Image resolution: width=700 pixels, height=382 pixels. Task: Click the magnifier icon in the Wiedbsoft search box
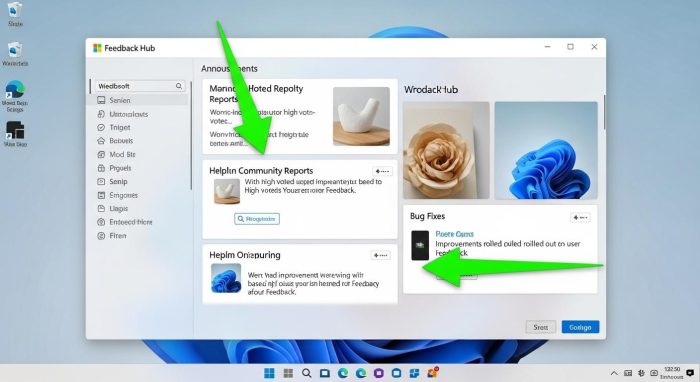pyautogui.click(x=179, y=86)
